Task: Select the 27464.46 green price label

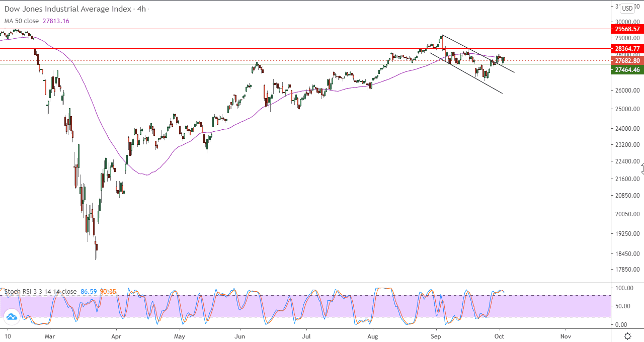Action: click(627, 70)
